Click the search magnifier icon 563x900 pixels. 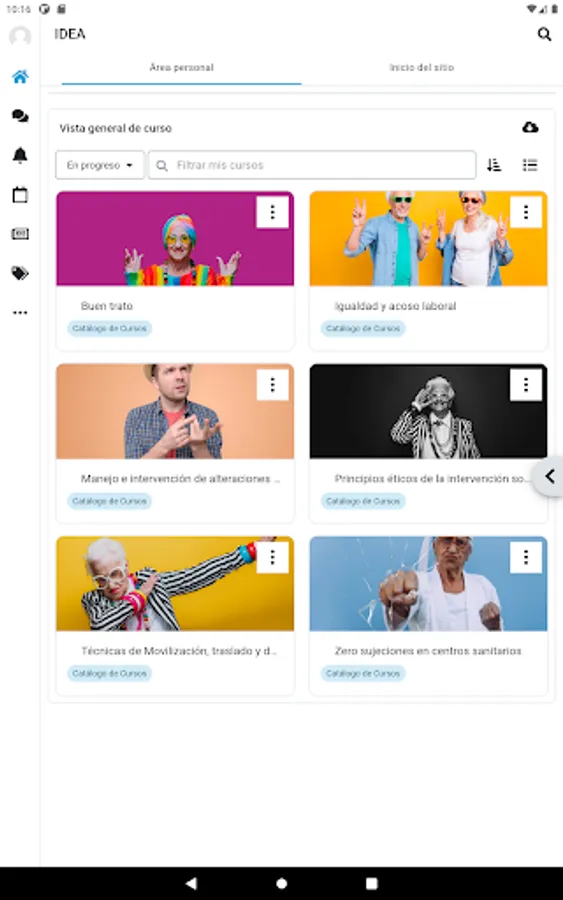(544, 34)
